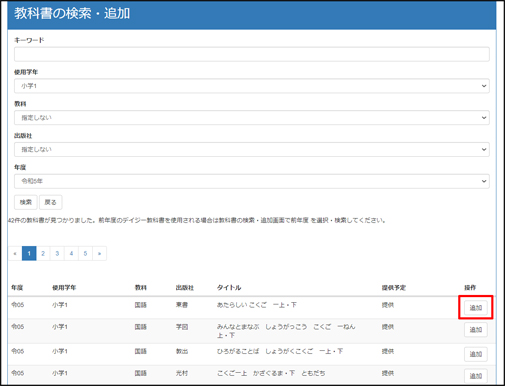Go to page 3 of results

coord(57,253)
